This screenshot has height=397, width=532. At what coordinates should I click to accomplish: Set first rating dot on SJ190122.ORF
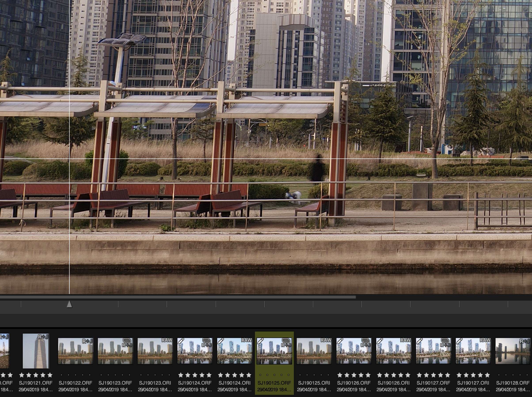61,375
